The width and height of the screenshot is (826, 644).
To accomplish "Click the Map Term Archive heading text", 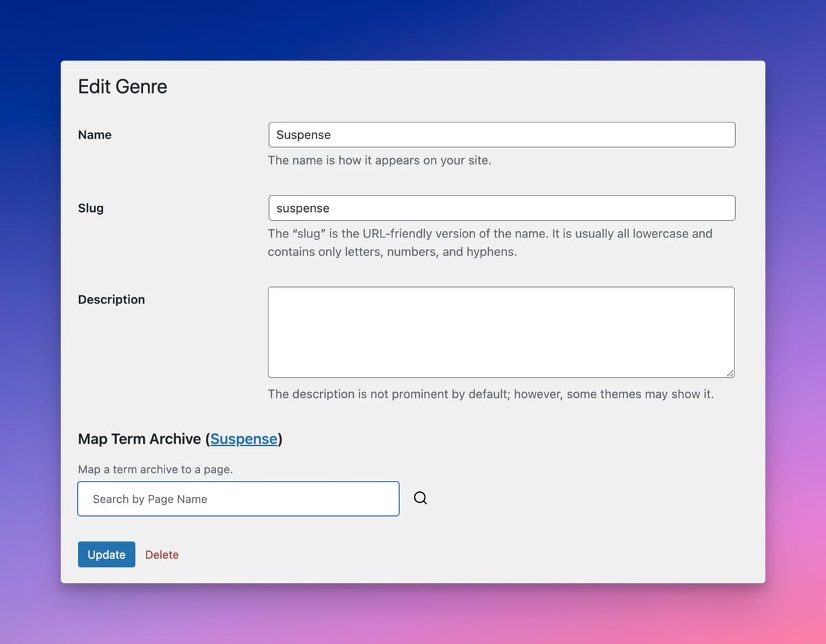I will [139, 439].
